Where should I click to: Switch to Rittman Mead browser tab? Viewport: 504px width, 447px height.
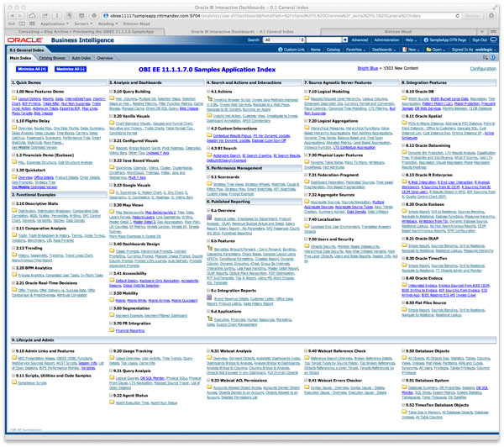[398, 32]
